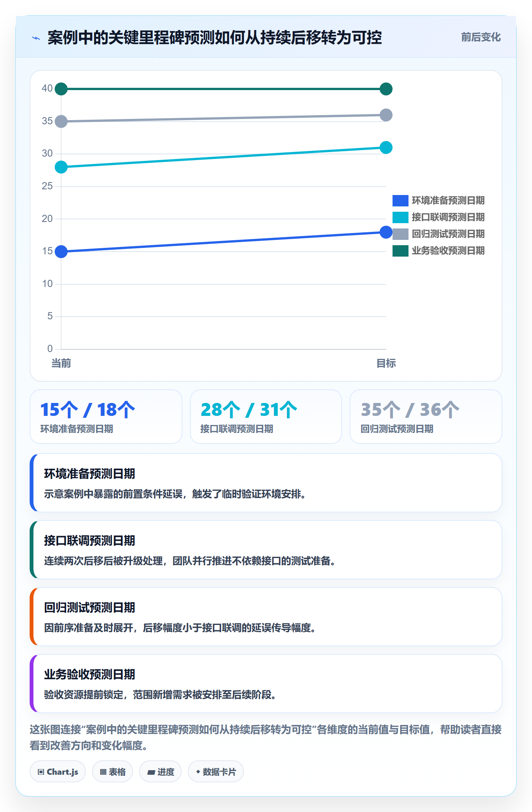
Task: Click legend text 接口联调预测日期 in chart
Action: (448, 217)
